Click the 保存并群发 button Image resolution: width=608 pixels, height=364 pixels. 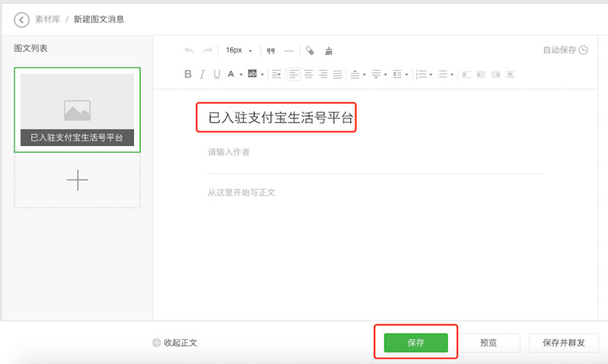coord(564,343)
